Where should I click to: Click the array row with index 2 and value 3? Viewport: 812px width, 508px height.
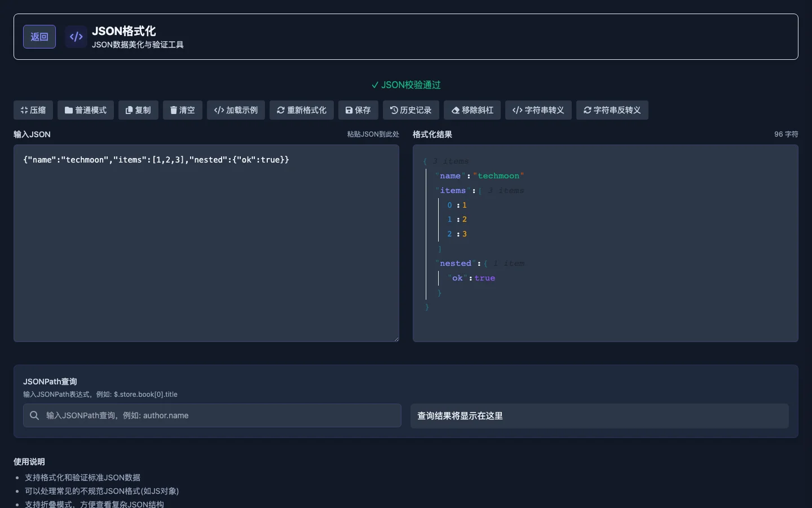point(457,234)
